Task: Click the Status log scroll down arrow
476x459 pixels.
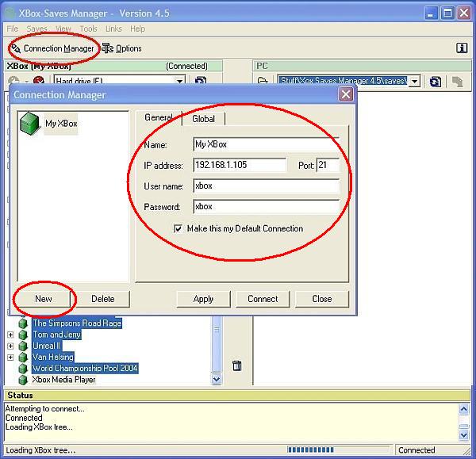Action: point(463,435)
